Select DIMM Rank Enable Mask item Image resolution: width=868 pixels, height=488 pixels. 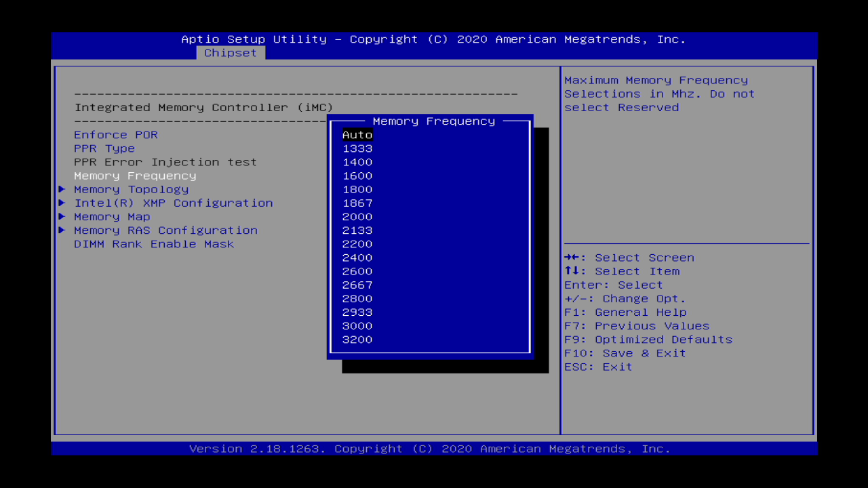pyautogui.click(x=154, y=243)
